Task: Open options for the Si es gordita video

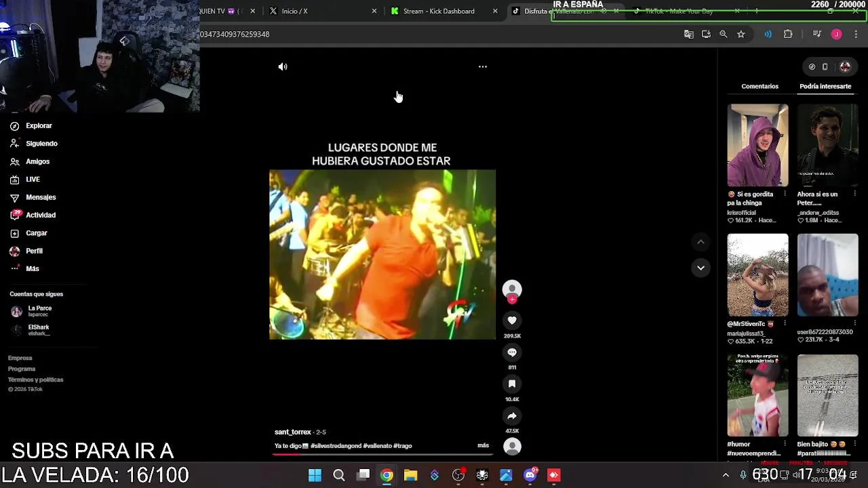Action: point(785,194)
